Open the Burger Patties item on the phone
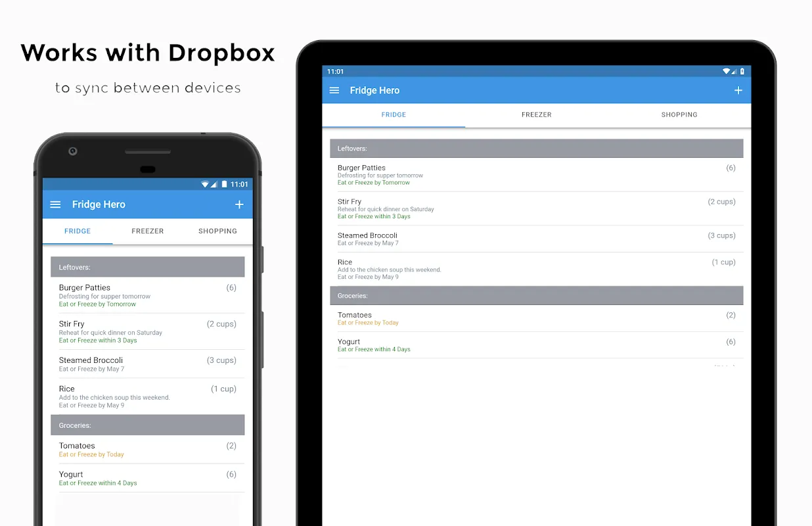Screen dimensions: 812x526 [147, 295]
